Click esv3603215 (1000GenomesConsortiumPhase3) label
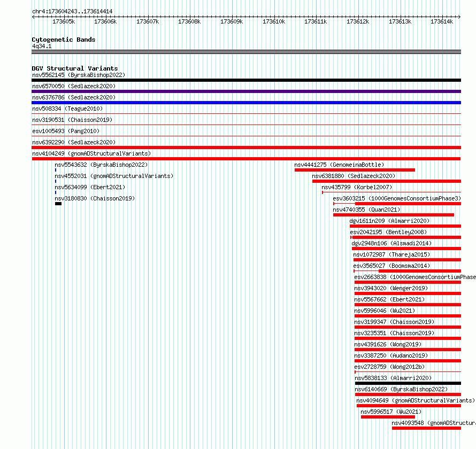Viewport: 476px width, 449px height. [397, 198]
